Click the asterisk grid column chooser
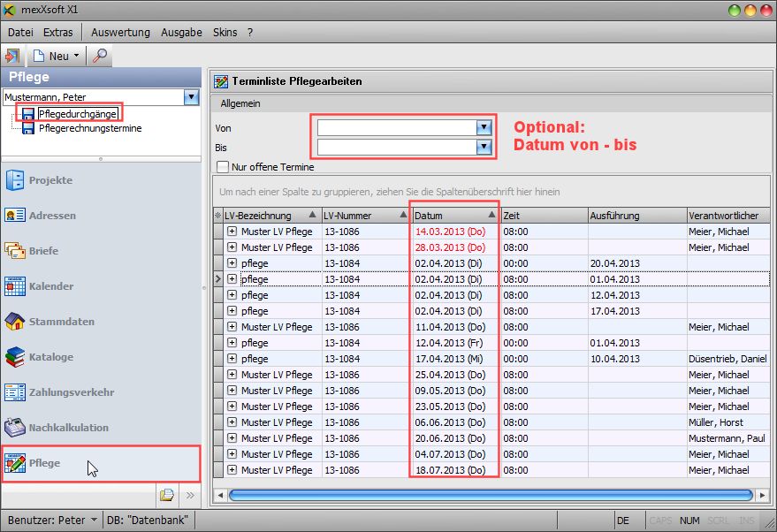This screenshot has width=777, height=532. click(218, 216)
